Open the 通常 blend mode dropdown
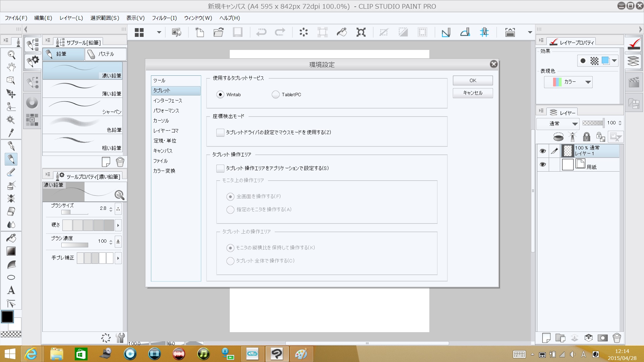Viewport: 644px width, 362px height. click(x=558, y=124)
